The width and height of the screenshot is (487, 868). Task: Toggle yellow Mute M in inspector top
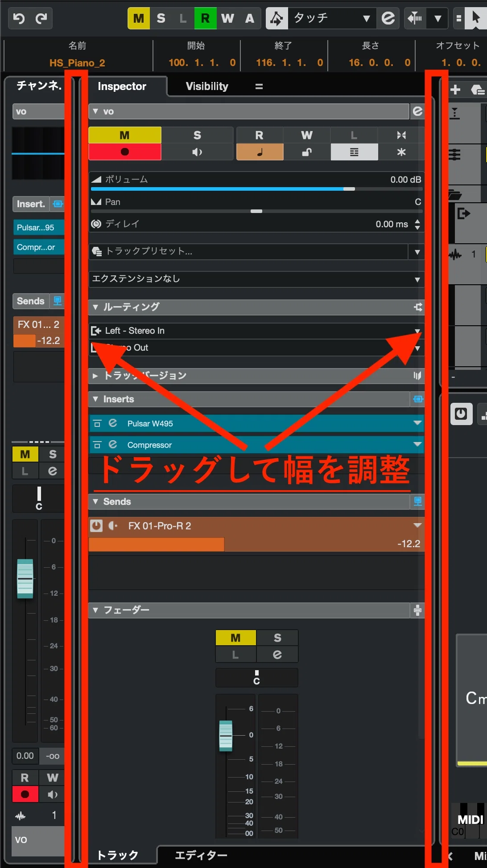[125, 135]
